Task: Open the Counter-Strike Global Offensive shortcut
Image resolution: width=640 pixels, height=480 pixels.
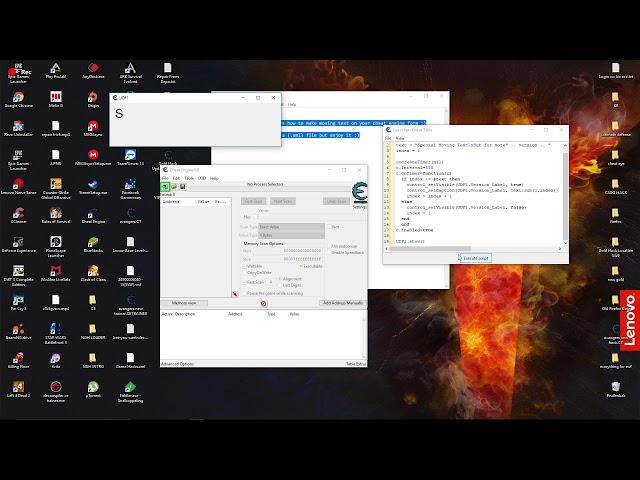Action: tap(56, 189)
